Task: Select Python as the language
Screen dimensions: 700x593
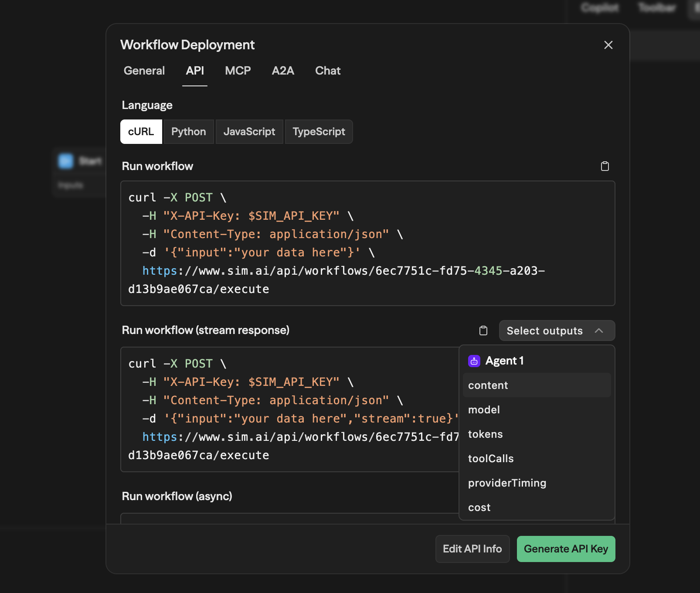Action: (x=188, y=132)
